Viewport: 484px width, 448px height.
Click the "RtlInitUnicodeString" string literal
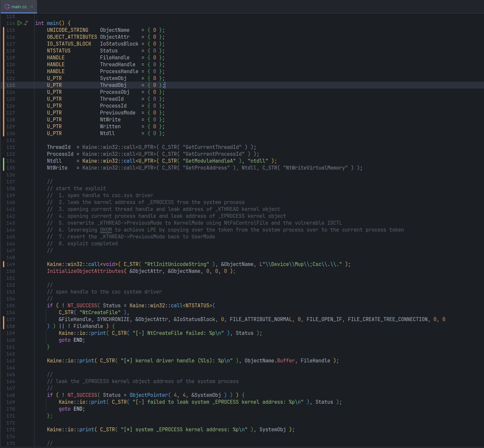[177, 265]
